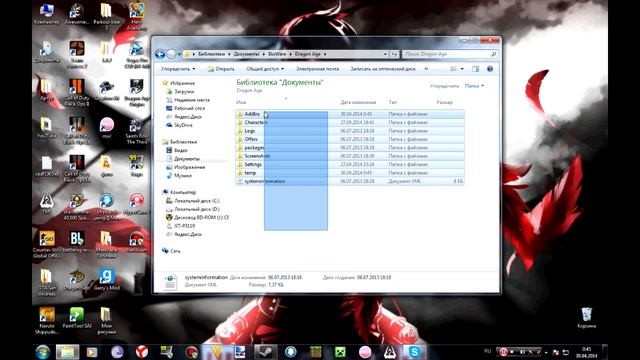
Task: Open the Yandex browser taskbar icon
Action: [142, 351]
